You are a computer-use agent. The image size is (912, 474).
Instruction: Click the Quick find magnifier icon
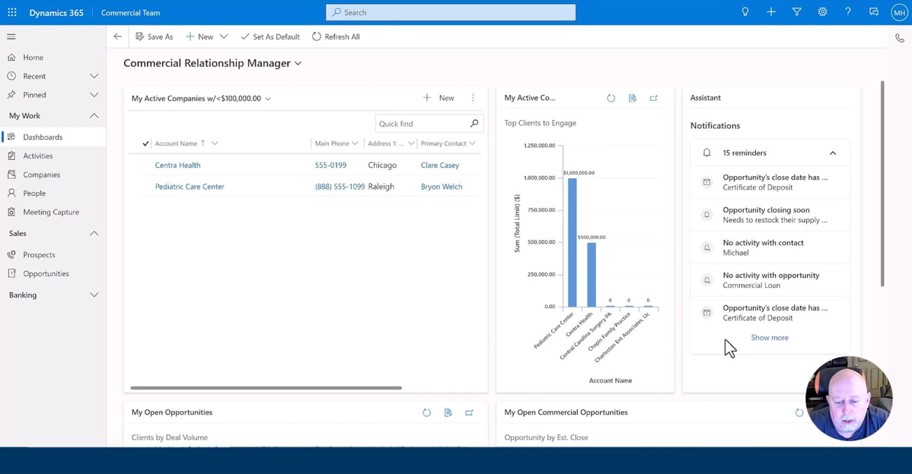coord(475,123)
